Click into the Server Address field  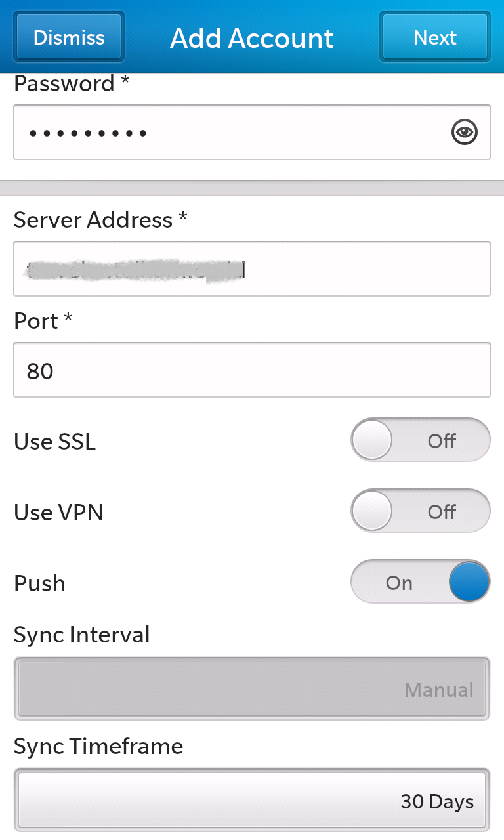tap(251, 268)
